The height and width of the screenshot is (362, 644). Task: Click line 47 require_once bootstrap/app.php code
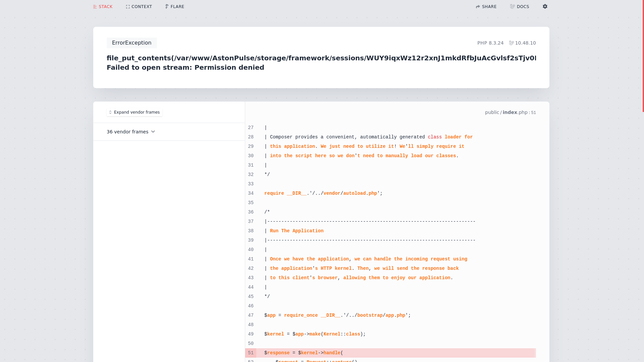pos(337,315)
